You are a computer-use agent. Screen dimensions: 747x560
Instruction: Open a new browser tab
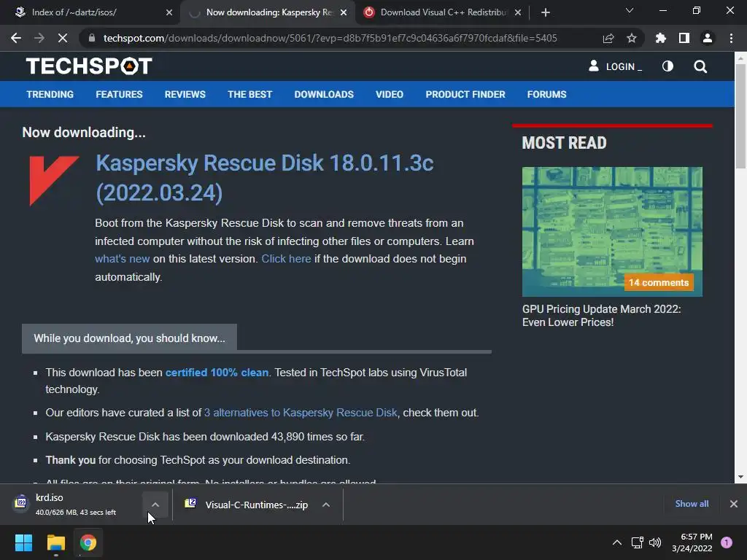[546, 12]
